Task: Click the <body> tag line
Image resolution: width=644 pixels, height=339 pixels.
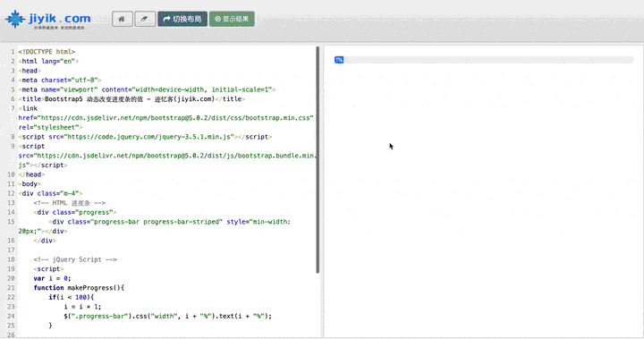Action: [x=30, y=184]
